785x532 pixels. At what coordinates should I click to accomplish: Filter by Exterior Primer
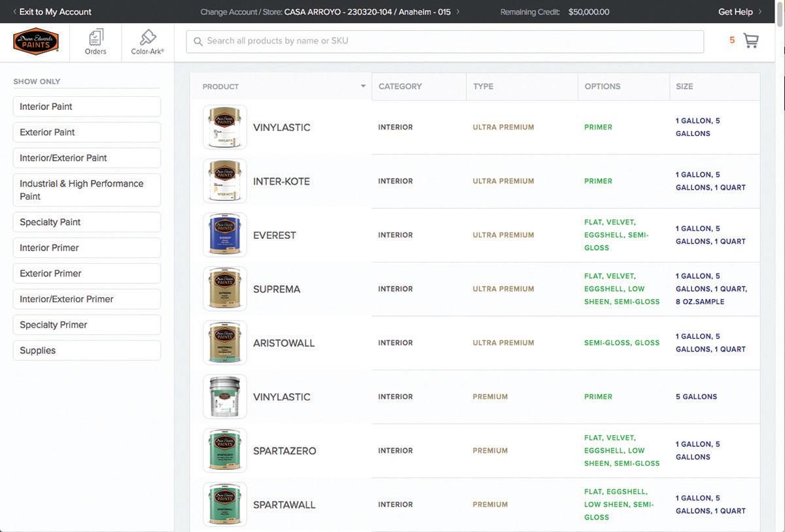87,273
